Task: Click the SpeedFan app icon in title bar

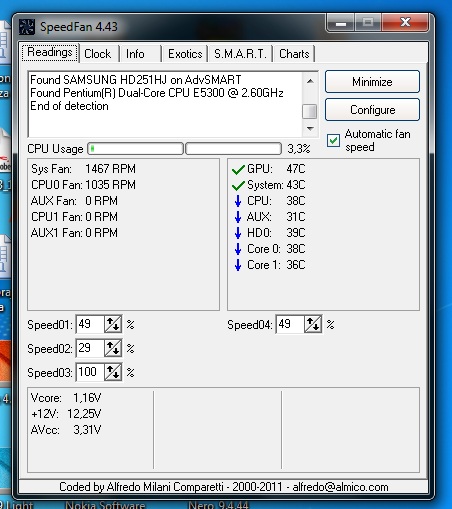Action: pyautogui.click(x=27, y=27)
